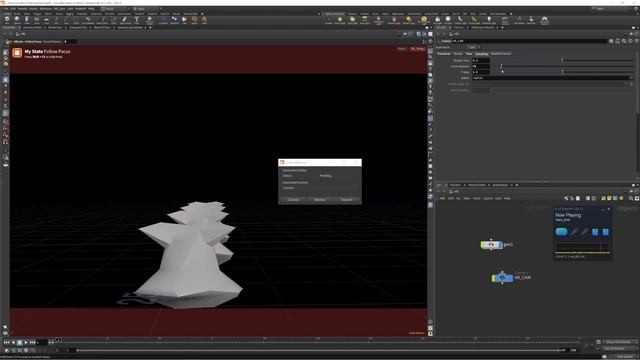
Task: Select the Font shelf tool
Action: tap(137, 20)
